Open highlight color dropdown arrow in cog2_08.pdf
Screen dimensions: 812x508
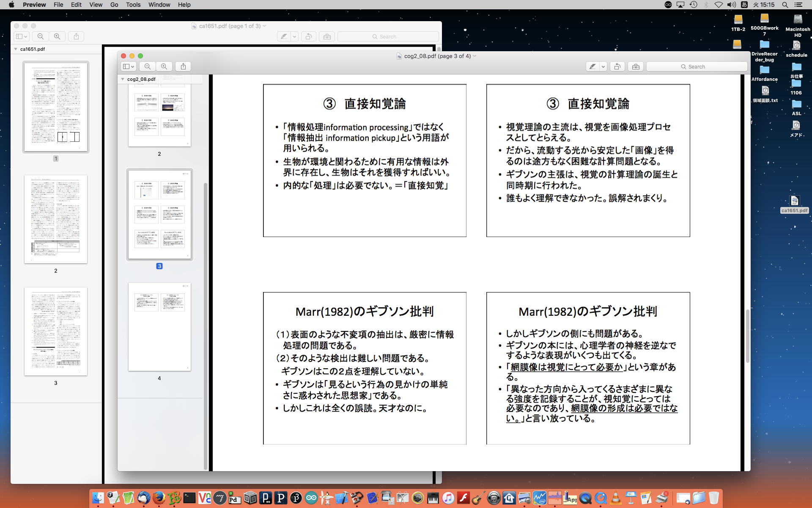coord(603,66)
